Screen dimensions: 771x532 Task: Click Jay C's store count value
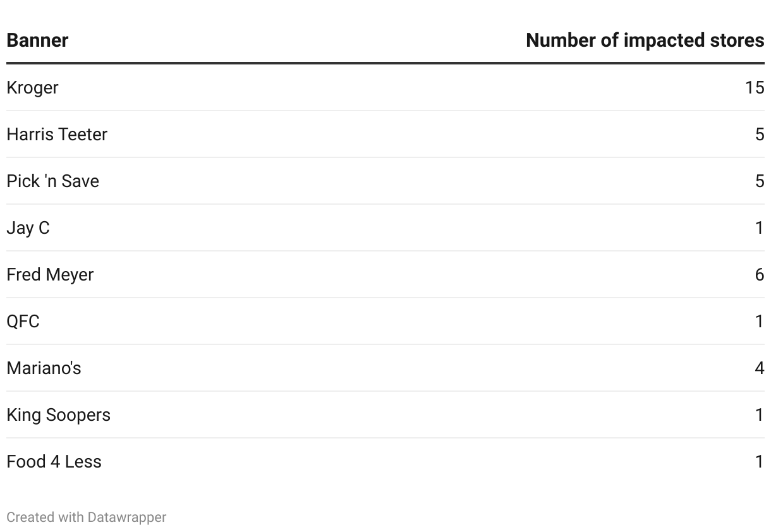760,227
